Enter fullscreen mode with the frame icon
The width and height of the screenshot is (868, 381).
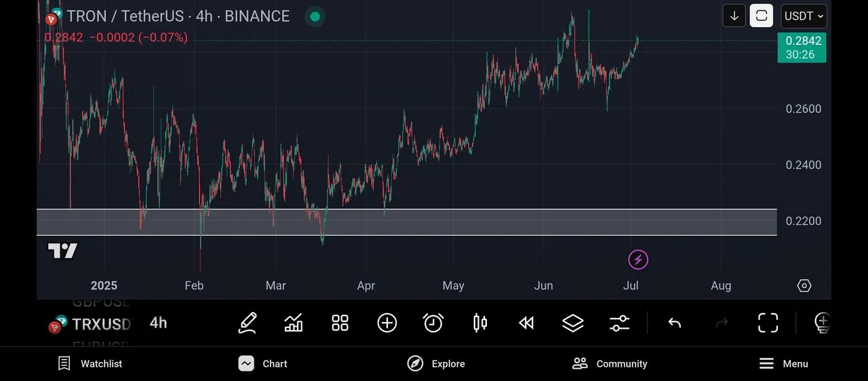coord(768,323)
